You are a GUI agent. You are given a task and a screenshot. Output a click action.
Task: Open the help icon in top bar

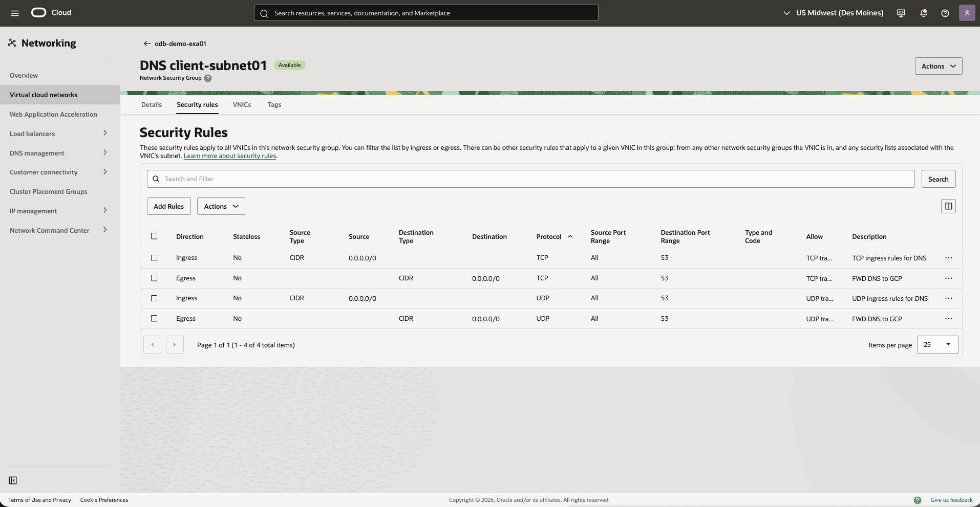tap(945, 13)
